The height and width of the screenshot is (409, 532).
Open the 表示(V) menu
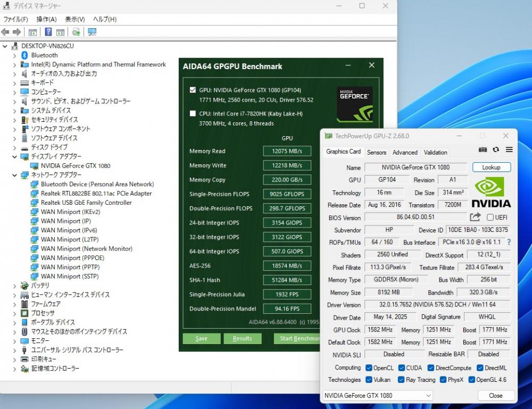75,19
